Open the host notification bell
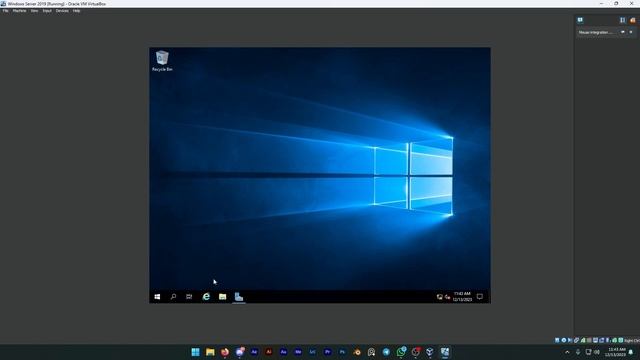This screenshot has height=360, width=640. tap(631, 352)
